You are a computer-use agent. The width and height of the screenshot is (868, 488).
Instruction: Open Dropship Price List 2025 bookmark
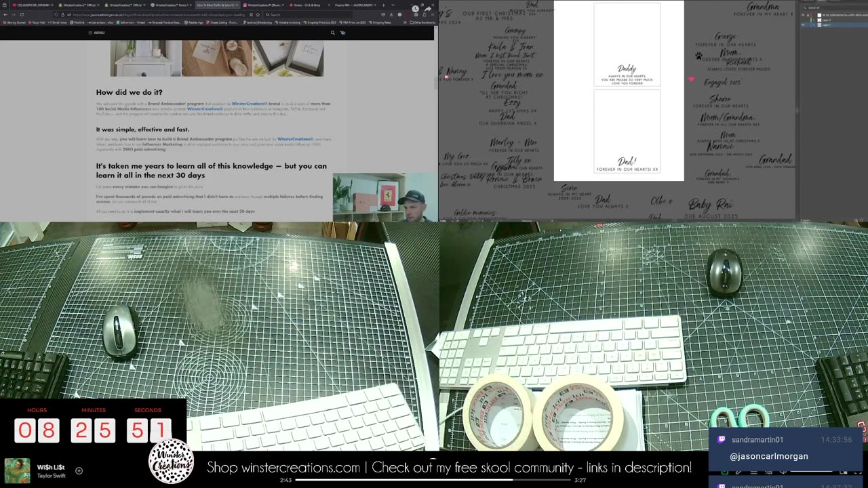pyautogui.click(x=319, y=22)
